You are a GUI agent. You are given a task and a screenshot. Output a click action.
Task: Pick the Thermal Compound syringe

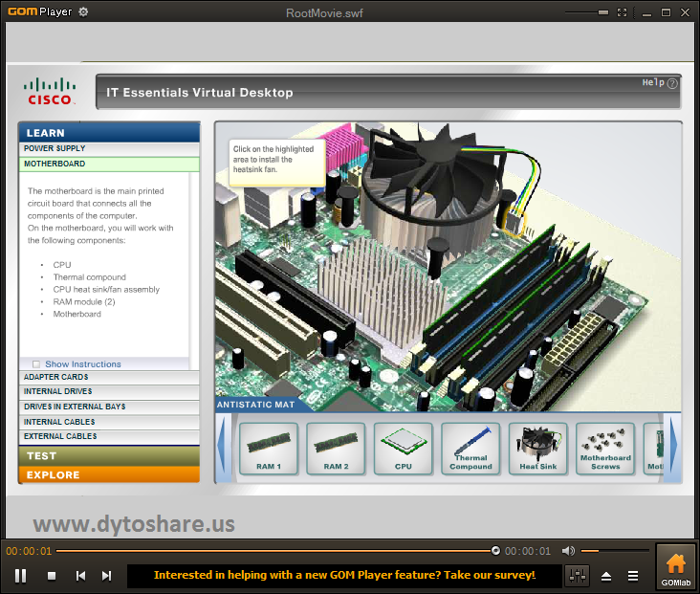[470, 449]
